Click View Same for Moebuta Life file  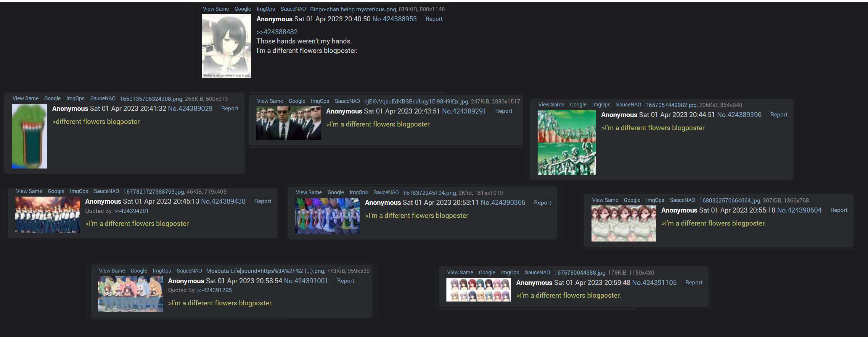[112, 270]
